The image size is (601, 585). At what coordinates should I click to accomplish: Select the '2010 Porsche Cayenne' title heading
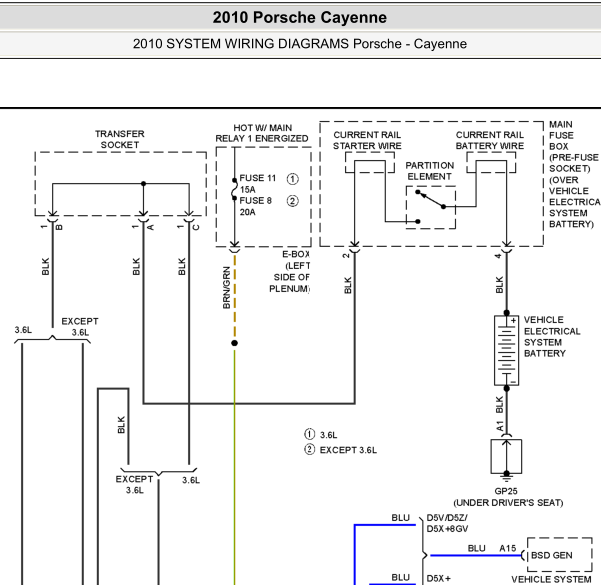(x=300, y=18)
